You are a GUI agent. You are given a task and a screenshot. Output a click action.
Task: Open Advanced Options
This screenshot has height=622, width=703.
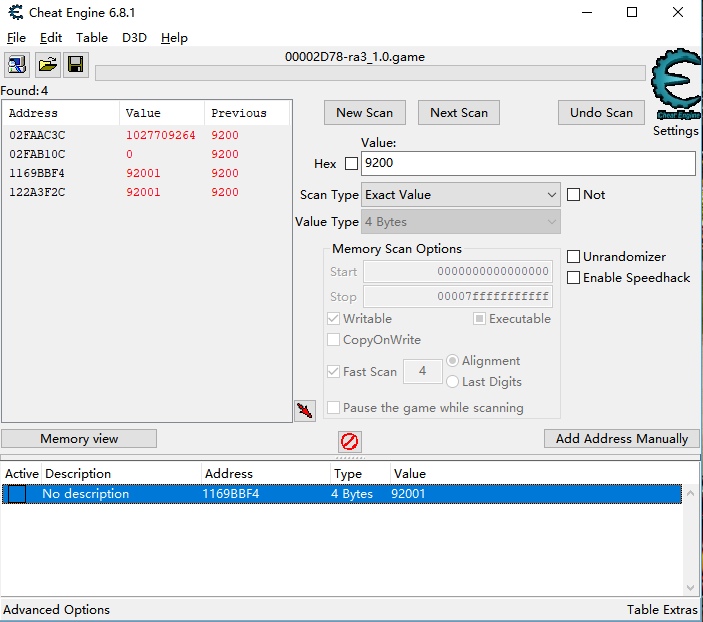click(x=56, y=610)
